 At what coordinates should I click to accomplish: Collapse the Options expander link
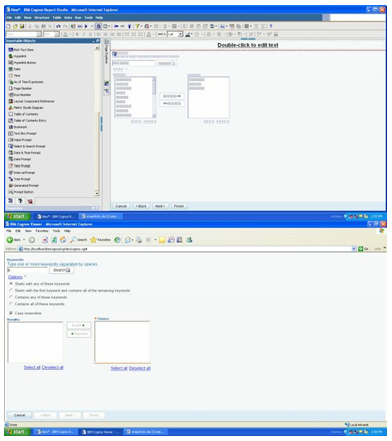[15, 277]
